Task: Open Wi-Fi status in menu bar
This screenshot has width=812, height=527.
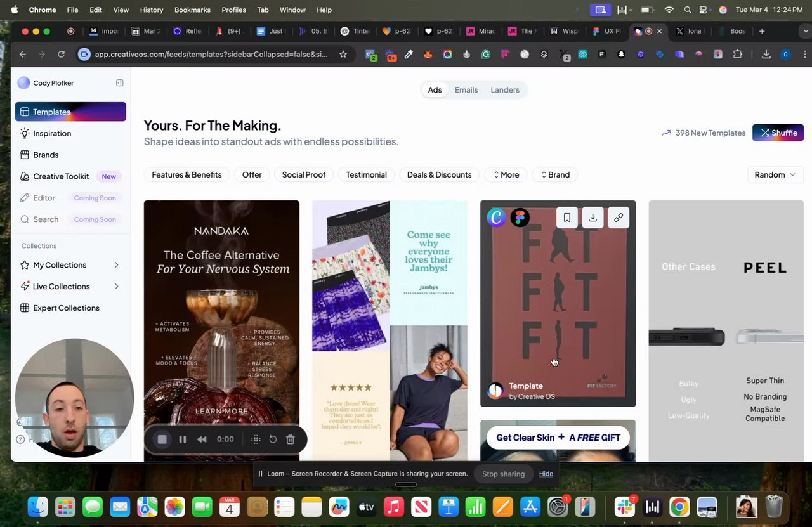Action: (669, 10)
